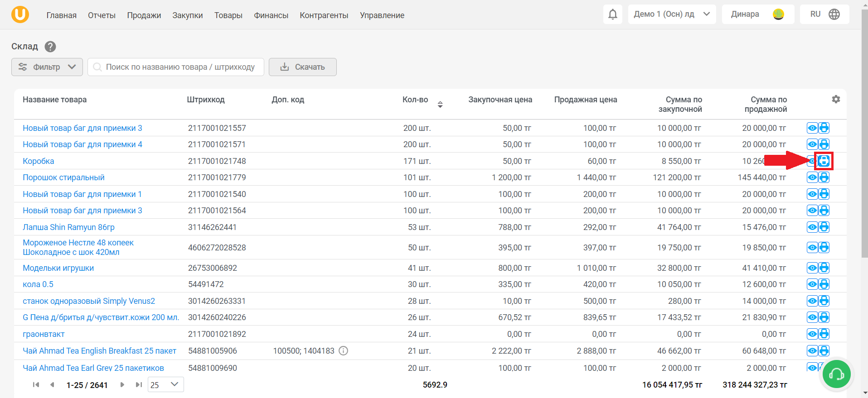The width and height of the screenshot is (868, 398).
Task: View eye icon for Лапша Shin Ramyun
Action: click(812, 227)
